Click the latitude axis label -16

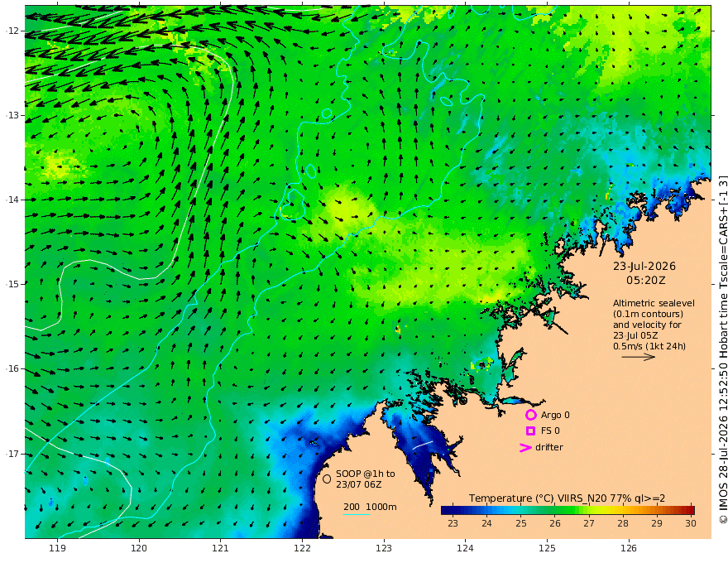coord(12,368)
